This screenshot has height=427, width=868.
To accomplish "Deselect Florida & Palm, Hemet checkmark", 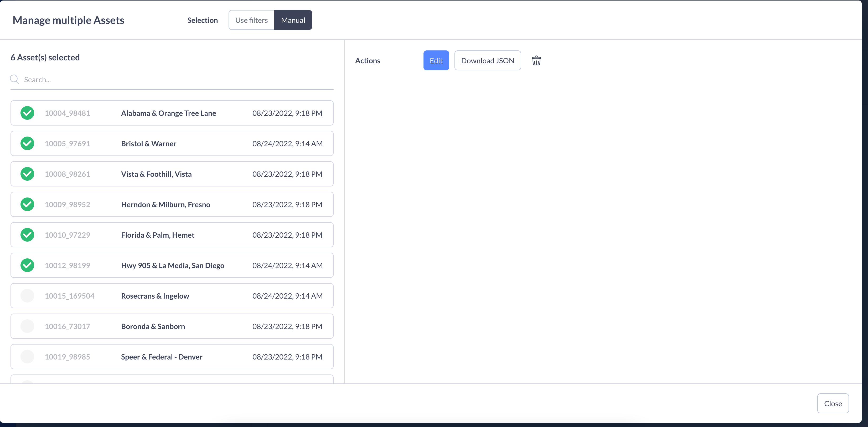I will coord(27,235).
